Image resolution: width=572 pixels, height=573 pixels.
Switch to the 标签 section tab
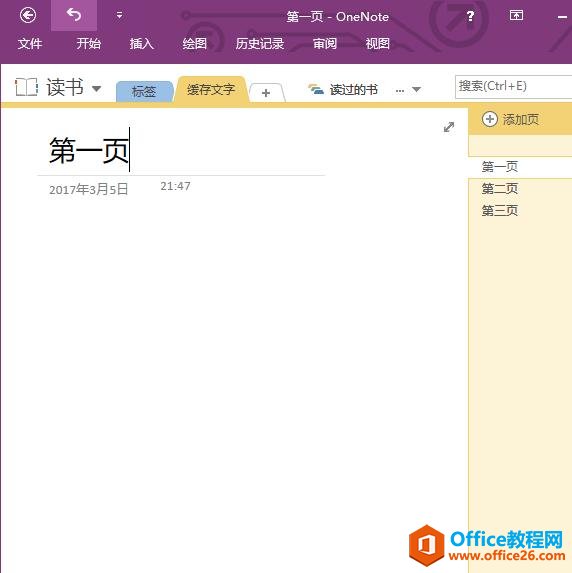point(144,91)
